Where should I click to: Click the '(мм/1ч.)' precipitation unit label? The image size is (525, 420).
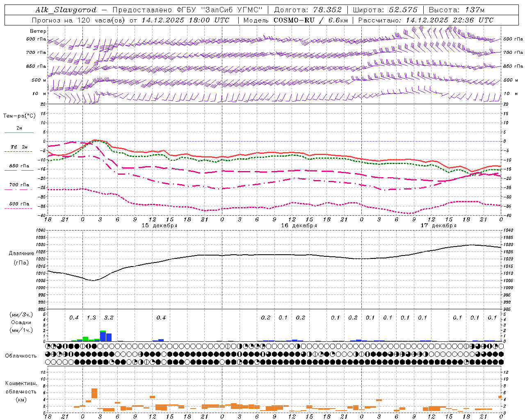(x=21, y=330)
